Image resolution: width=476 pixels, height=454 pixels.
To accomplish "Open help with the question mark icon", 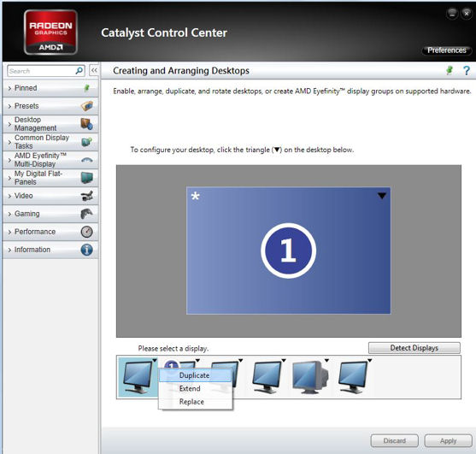I will pos(467,71).
